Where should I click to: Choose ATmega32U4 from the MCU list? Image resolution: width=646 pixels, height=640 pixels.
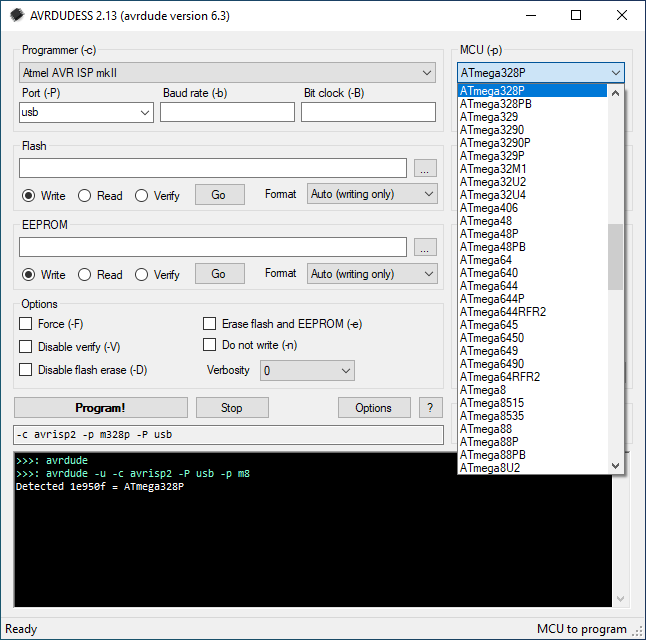click(532, 195)
